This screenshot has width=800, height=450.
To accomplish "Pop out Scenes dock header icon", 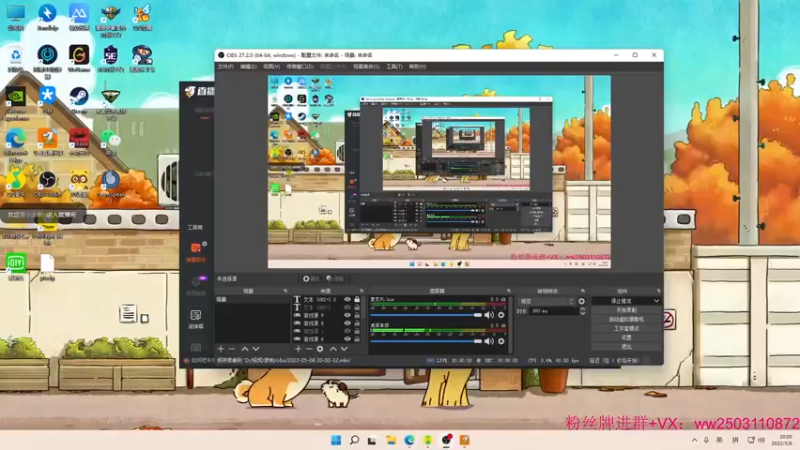I will coord(285,291).
